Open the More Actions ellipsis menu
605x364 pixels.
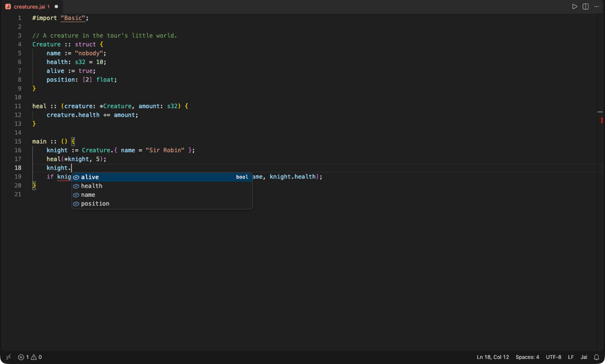[x=596, y=7]
